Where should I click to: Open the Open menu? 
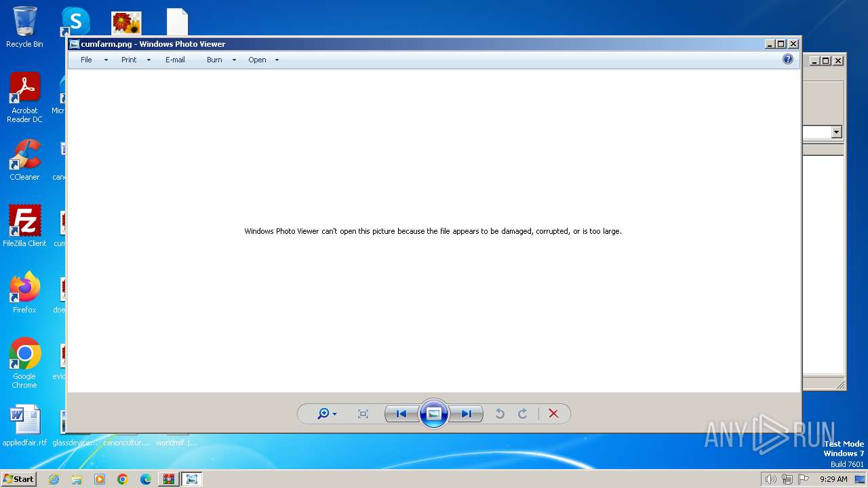[257, 60]
